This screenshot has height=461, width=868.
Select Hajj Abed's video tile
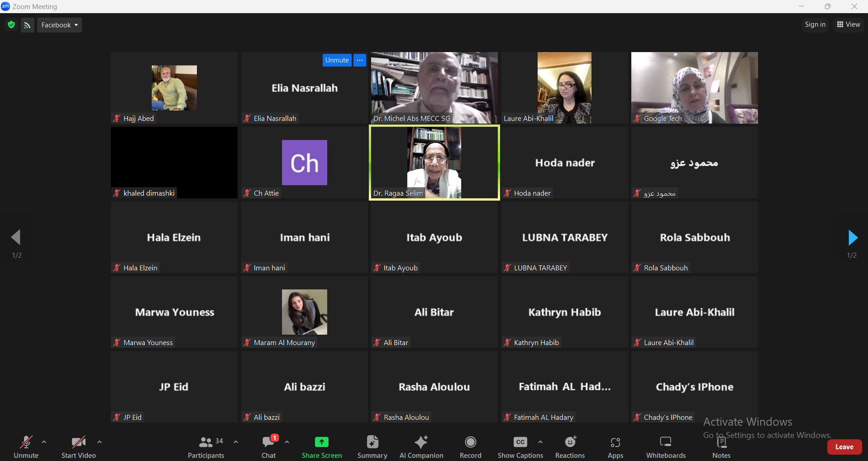coord(174,88)
